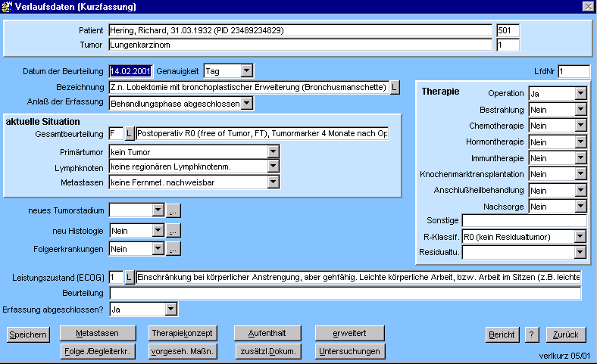Open the Erfassung abgeschlossen dropdown
The image size is (597, 364).
[x=170, y=309]
